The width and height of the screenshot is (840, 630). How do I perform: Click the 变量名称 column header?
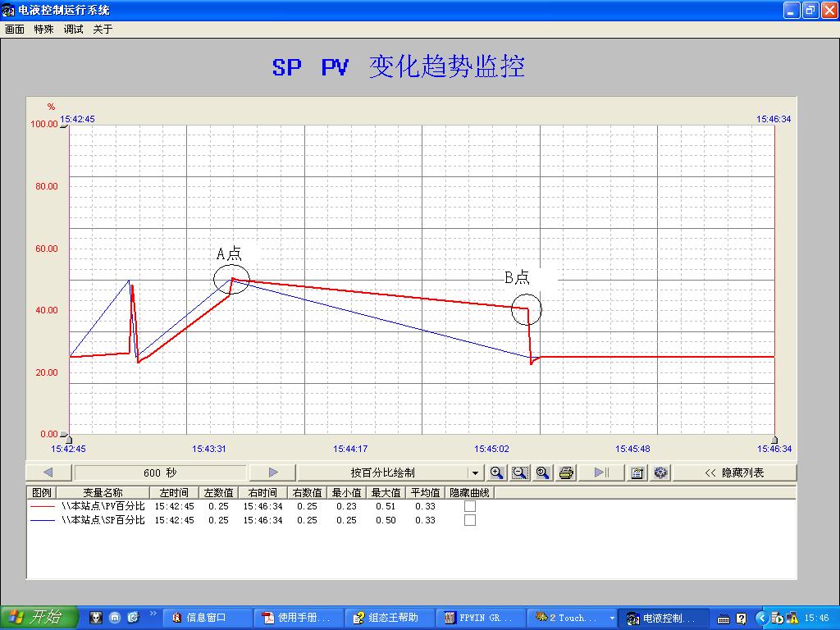[x=103, y=492]
